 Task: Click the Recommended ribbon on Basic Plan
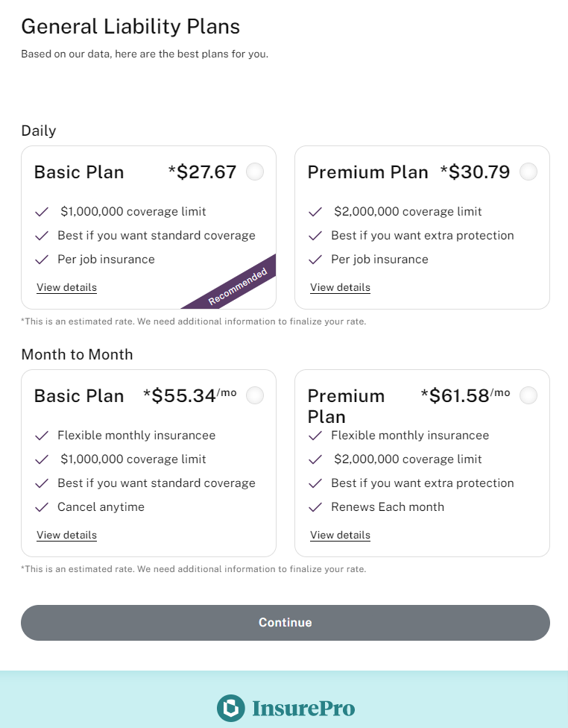coord(239,286)
